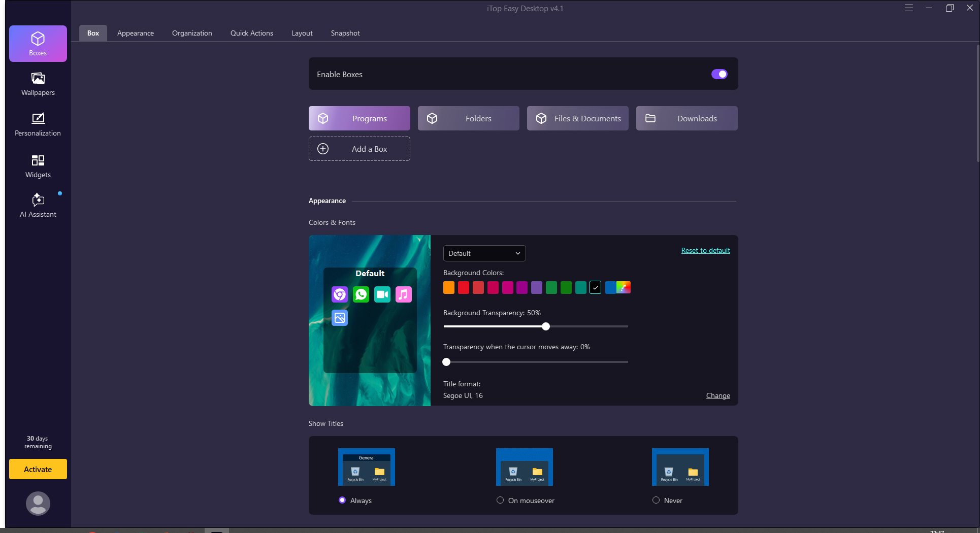Expand the Default theme dropdown
Image resolution: width=980 pixels, height=533 pixels.
tap(484, 253)
